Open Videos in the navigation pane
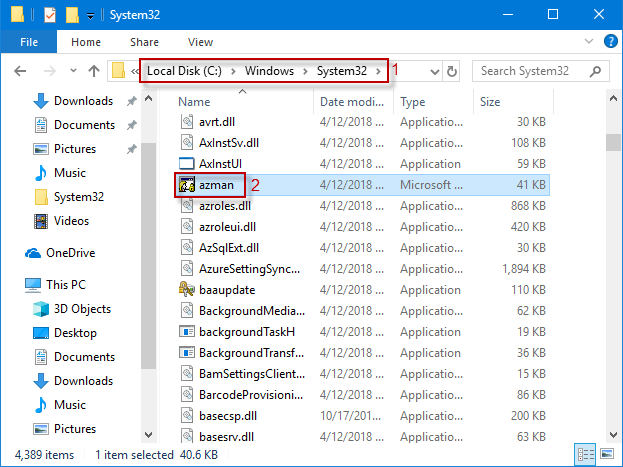Screen dimensions: 623x467 click(x=71, y=221)
